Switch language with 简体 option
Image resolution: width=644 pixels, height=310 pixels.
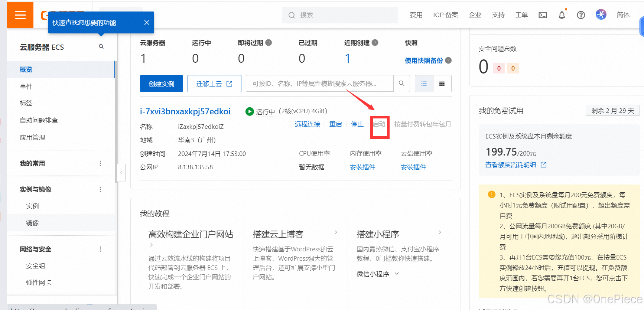(x=623, y=15)
